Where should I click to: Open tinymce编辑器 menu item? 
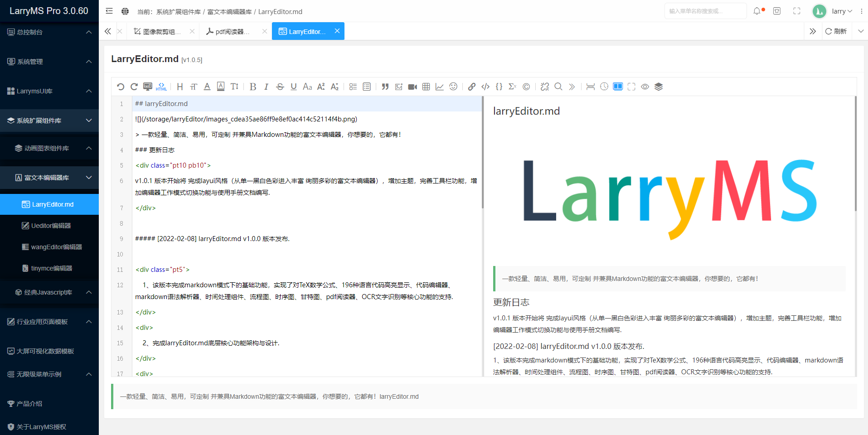tap(49, 268)
